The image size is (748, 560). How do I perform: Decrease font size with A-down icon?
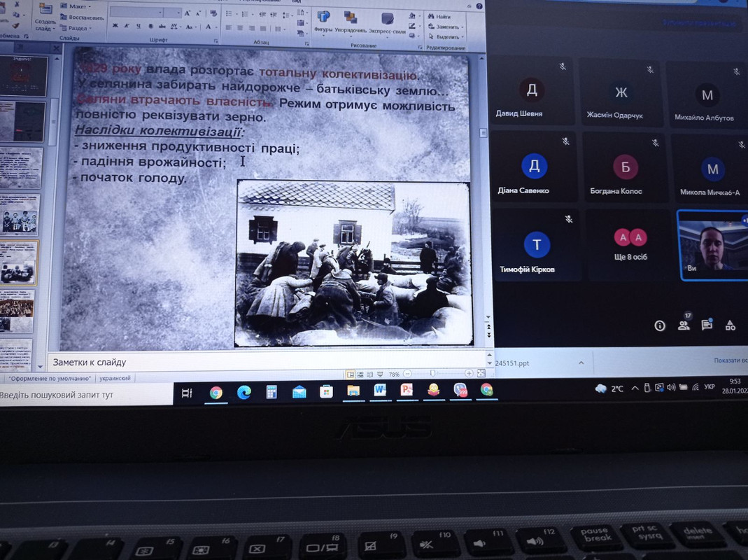(199, 13)
